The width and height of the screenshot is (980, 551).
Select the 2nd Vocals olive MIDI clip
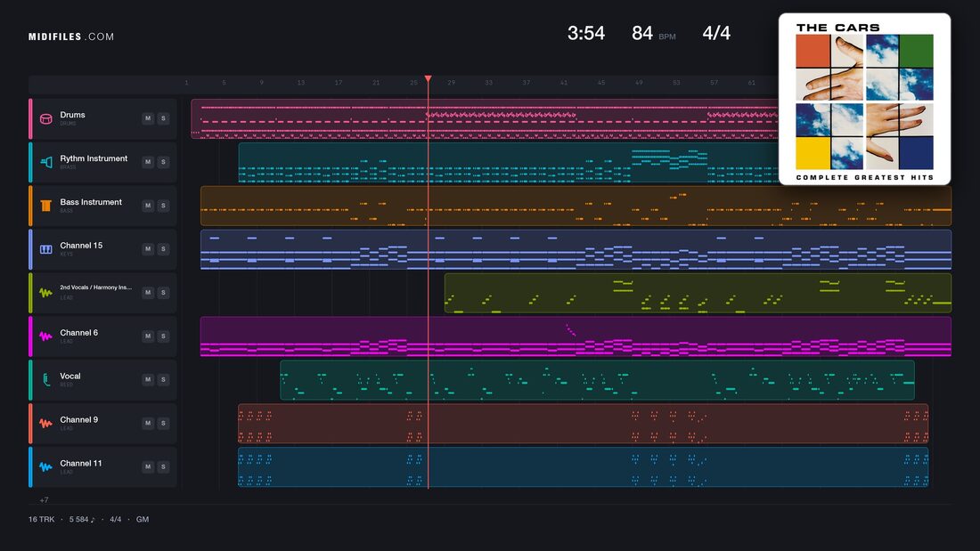(698, 293)
